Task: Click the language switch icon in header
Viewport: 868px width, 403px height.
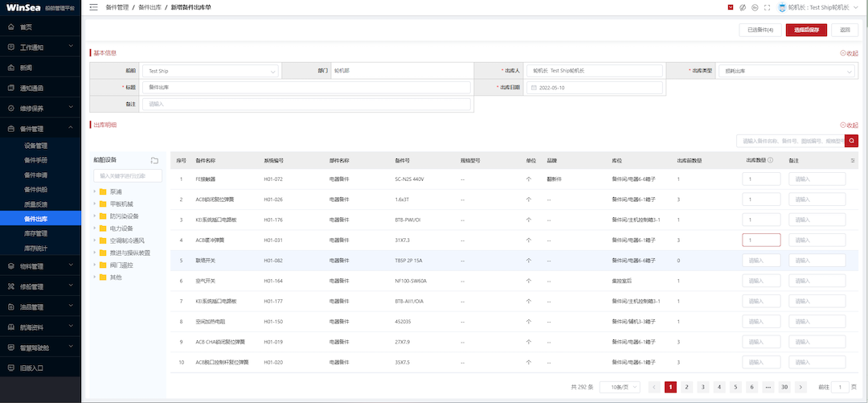Action: click(755, 7)
